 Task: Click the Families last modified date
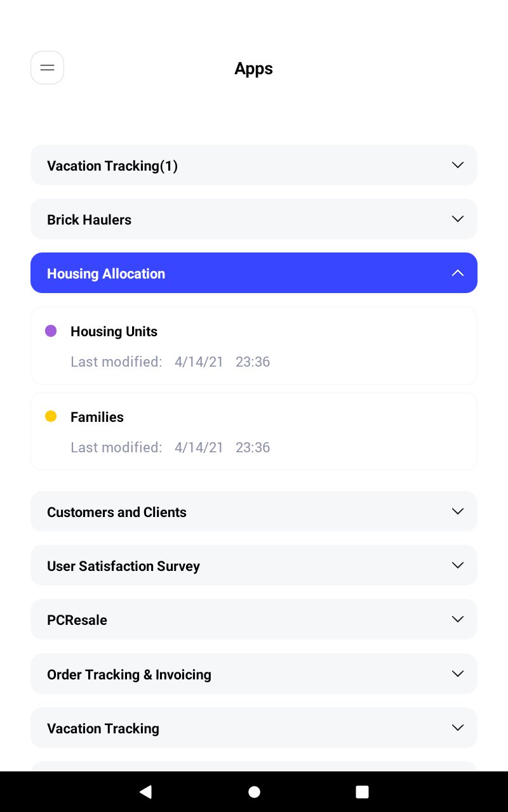point(199,447)
